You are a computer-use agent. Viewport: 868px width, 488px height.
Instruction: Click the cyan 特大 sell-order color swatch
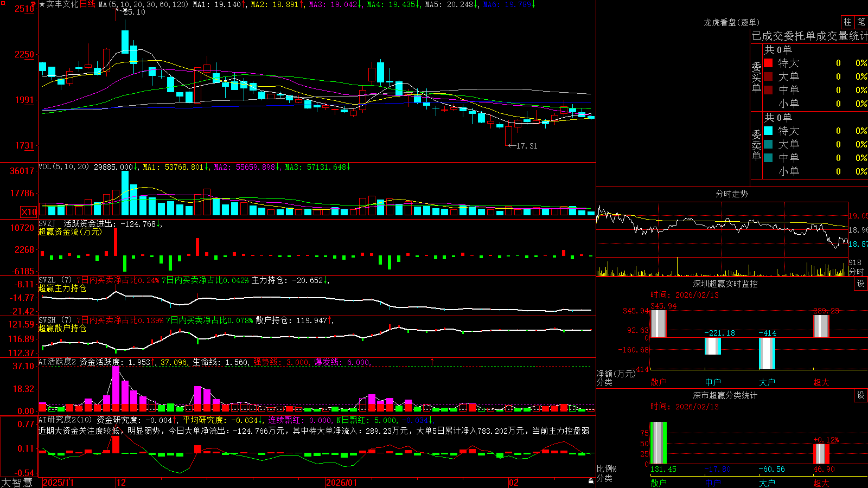coord(768,131)
